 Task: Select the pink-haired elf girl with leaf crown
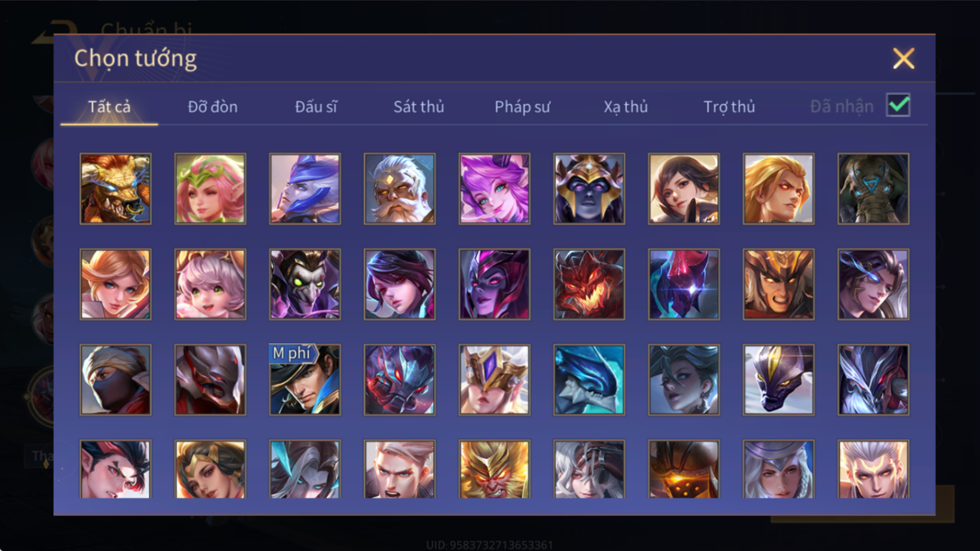(x=210, y=189)
